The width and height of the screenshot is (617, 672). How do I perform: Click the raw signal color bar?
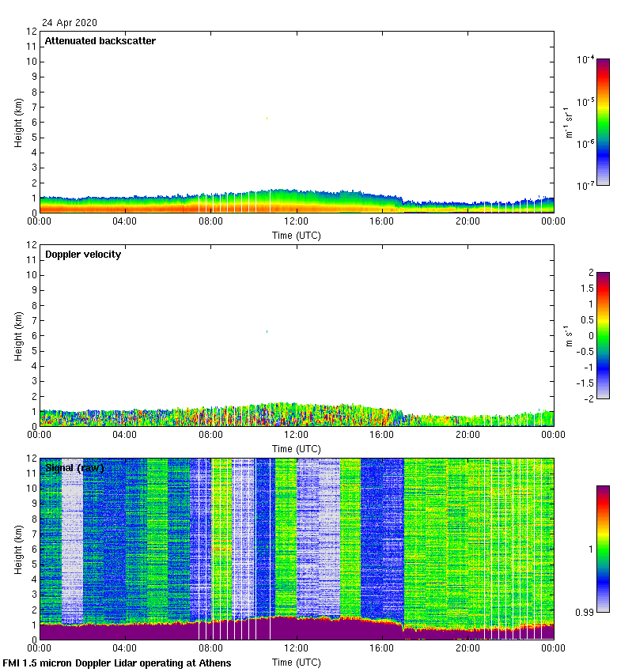(603, 549)
